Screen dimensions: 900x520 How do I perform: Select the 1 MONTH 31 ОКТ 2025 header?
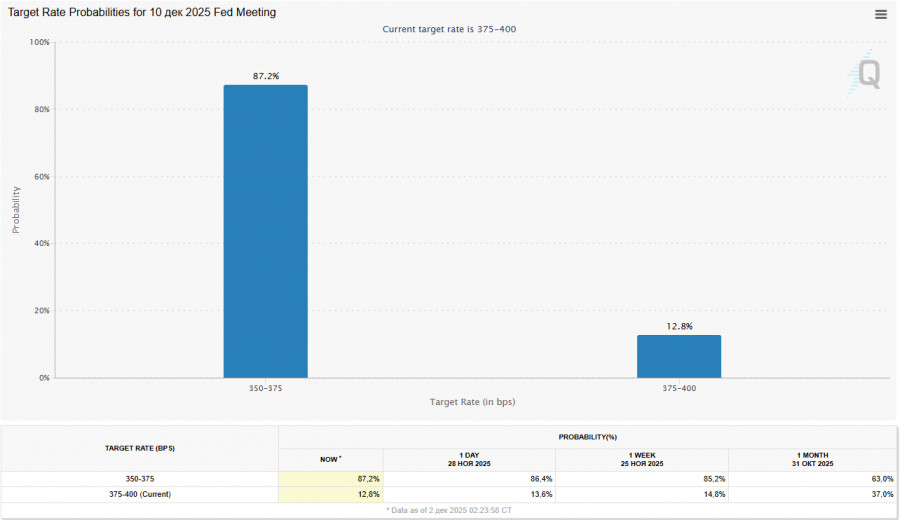click(x=814, y=459)
